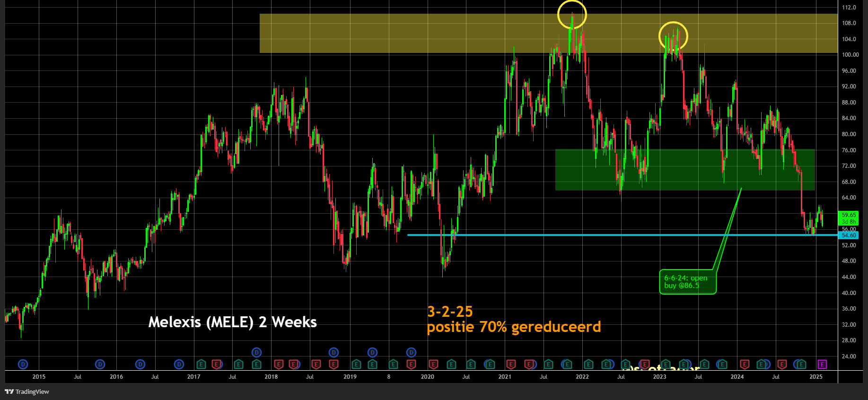Click the current price label 59.65
The image size is (868, 400).
click(849, 215)
